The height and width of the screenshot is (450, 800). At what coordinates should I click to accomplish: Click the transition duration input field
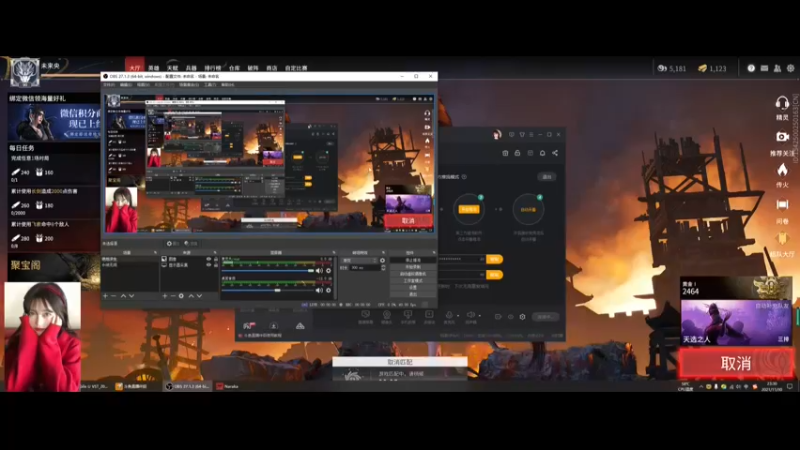click(364, 267)
